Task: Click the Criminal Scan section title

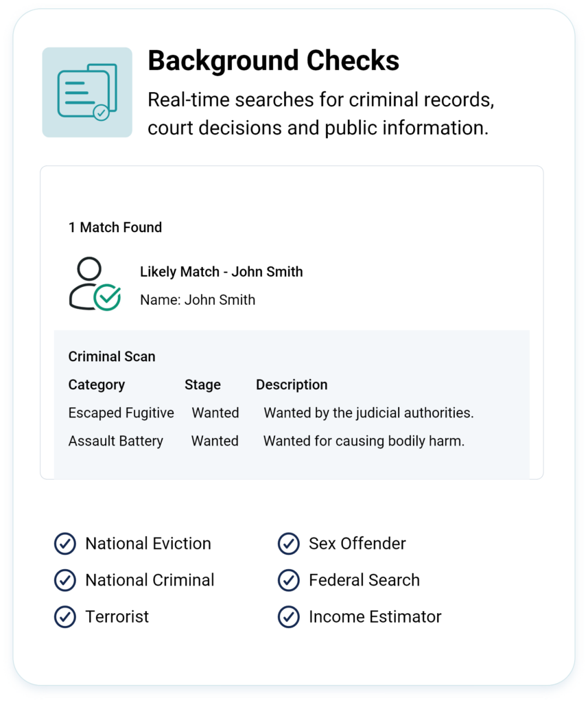Action: (112, 356)
